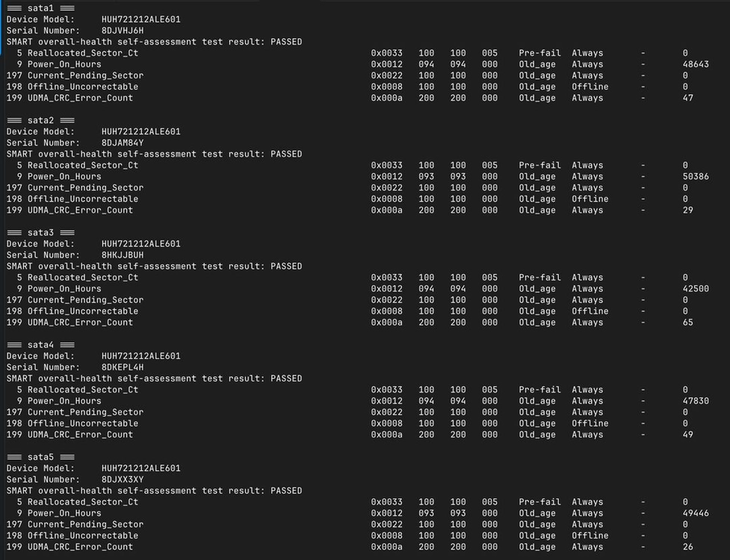
Task: Select the serial number 8HKJJBUH
Action: pyautogui.click(x=123, y=255)
